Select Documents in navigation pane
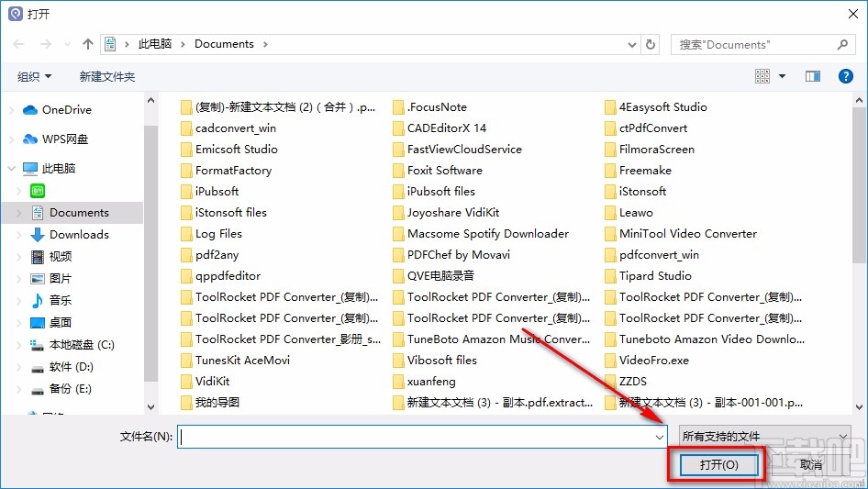Image resolution: width=868 pixels, height=489 pixels. tap(71, 213)
